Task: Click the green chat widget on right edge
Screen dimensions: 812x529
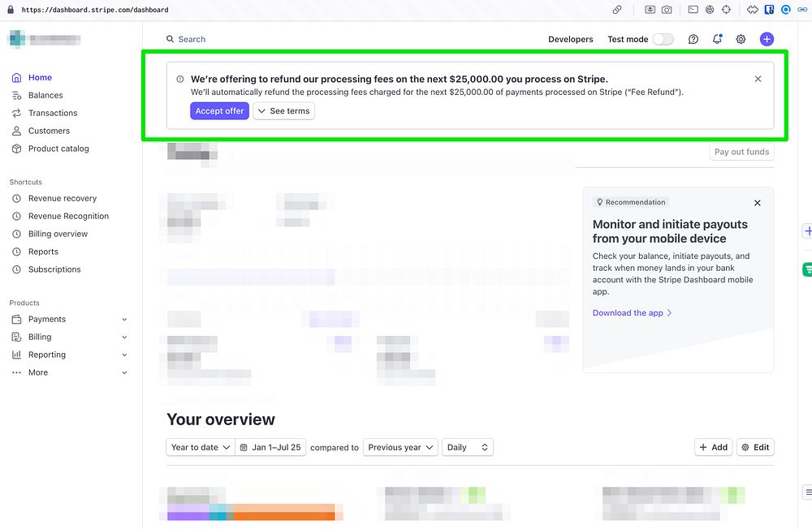Action: tap(807, 269)
